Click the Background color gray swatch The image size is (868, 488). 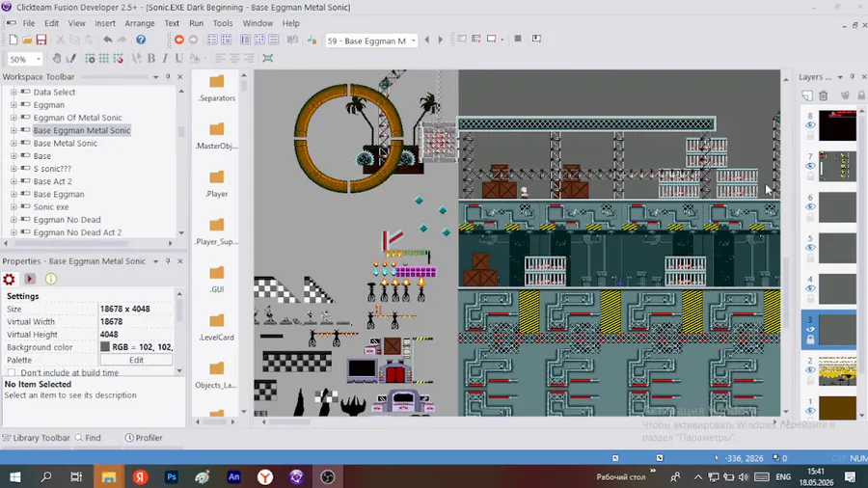point(105,347)
